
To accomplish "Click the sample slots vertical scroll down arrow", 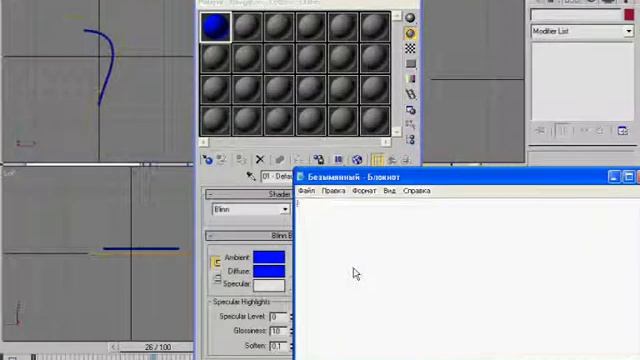I will [x=396, y=131].
